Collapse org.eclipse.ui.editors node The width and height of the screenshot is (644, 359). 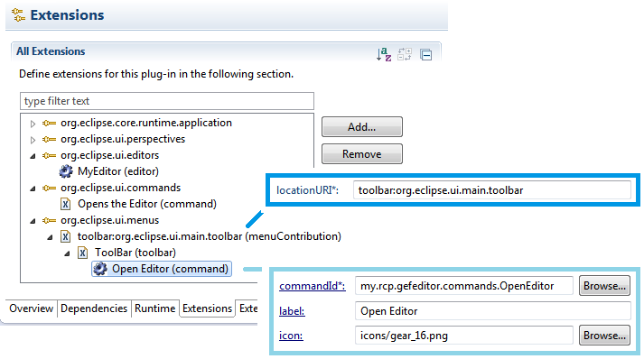(33, 156)
